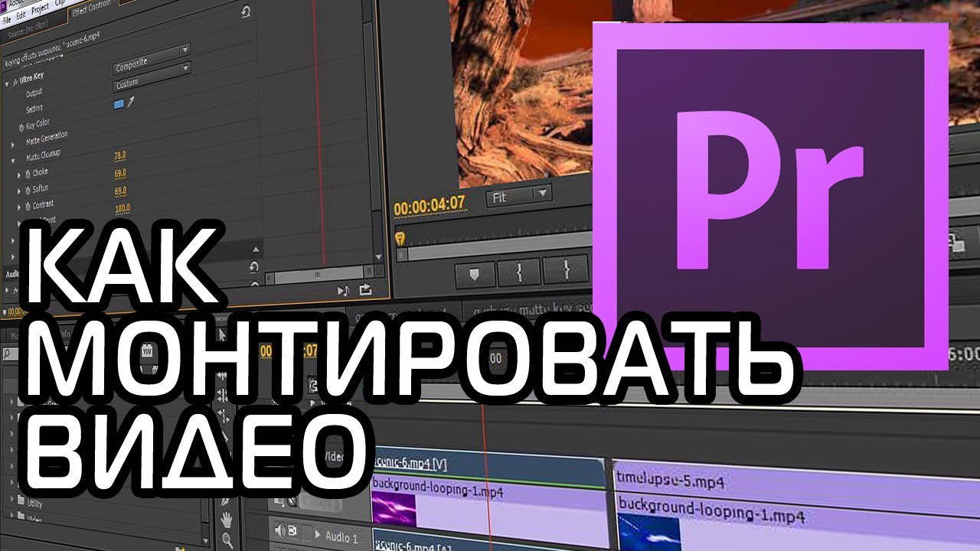Pick the Key Color eyedropper
Viewport: 980px width, 551px height.
[131, 101]
